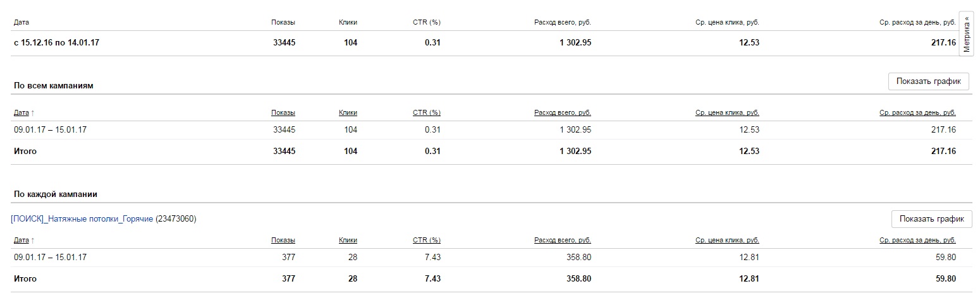980x298 pixels.
Task: Sort the Натяжные потолки campaign table by Клики
Action: (348, 241)
